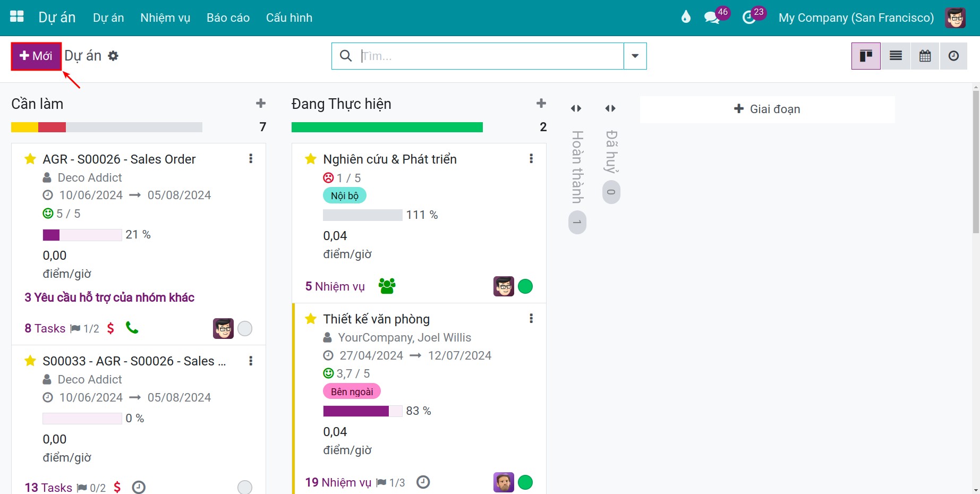Viewport: 980px width, 494px height.
Task: Switch to the calendar view icon
Action: pyautogui.click(x=925, y=56)
